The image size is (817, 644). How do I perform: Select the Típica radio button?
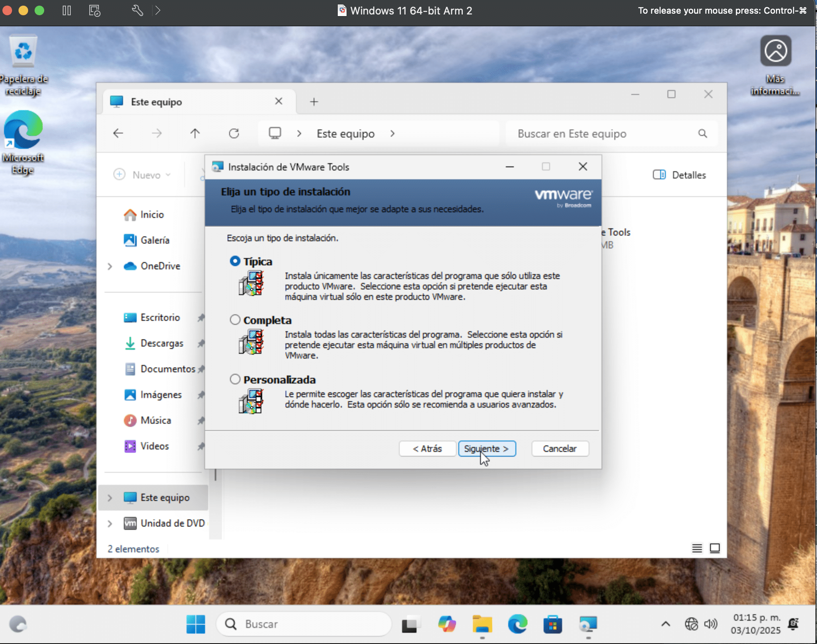click(x=235, y=260)
